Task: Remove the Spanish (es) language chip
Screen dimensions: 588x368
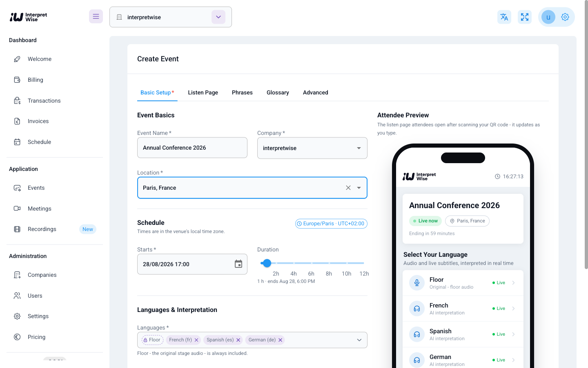Action: pyautogui.click(x=238, y=340)
